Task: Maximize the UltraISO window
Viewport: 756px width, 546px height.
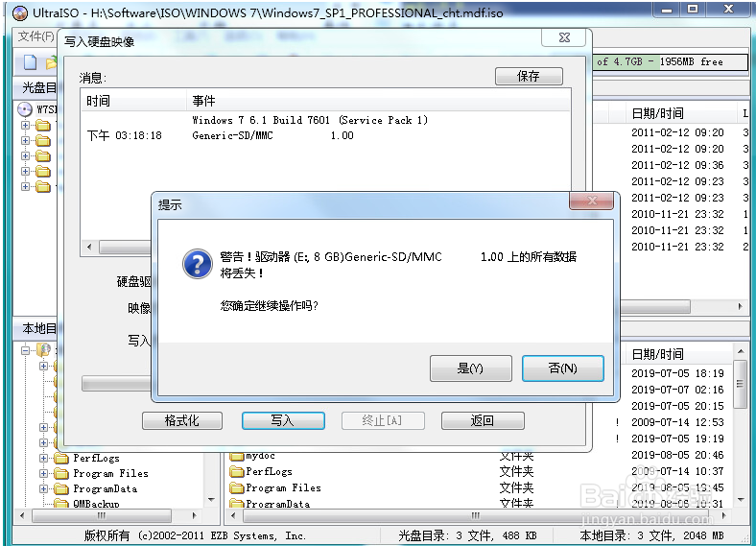Action: 693,10
